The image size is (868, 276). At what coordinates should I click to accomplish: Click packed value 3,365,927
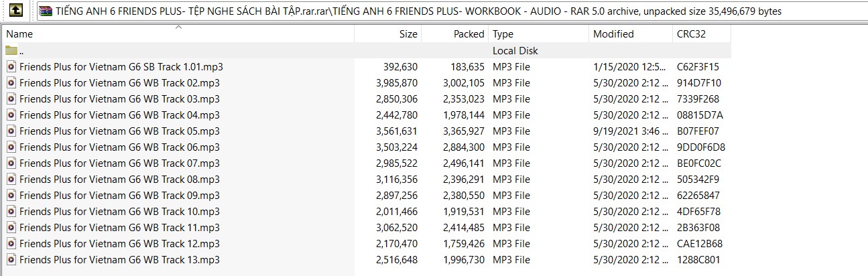[464, 131]
